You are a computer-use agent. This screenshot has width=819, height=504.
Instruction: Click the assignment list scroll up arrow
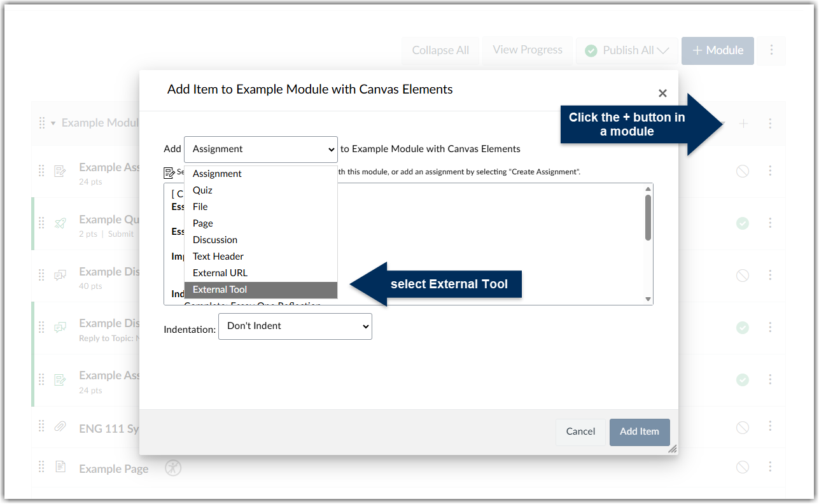pos(648,189)
